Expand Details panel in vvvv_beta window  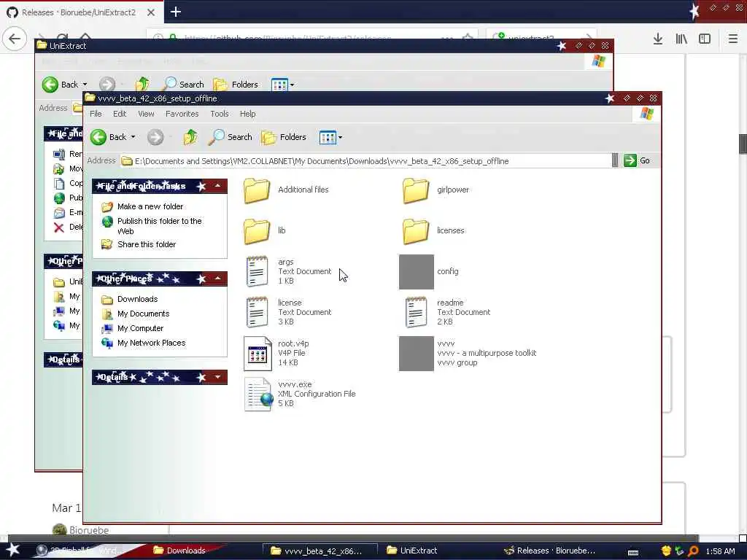coord(217,377)
